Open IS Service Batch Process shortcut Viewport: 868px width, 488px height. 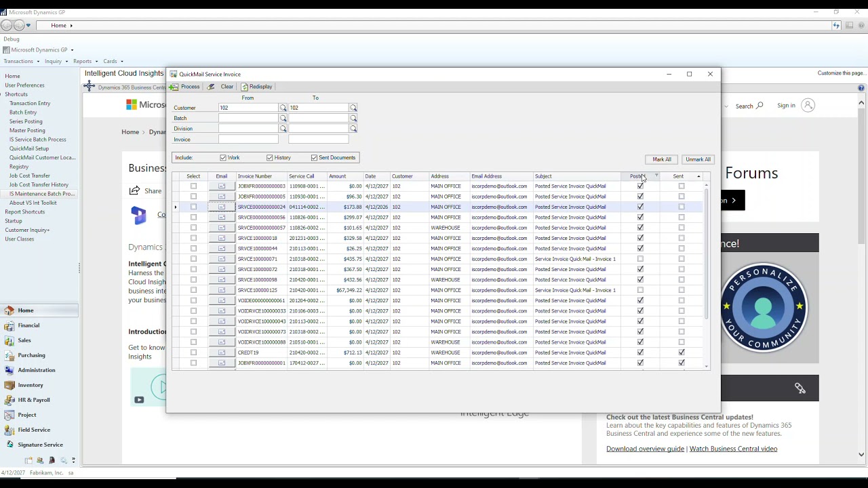[38, 140]
